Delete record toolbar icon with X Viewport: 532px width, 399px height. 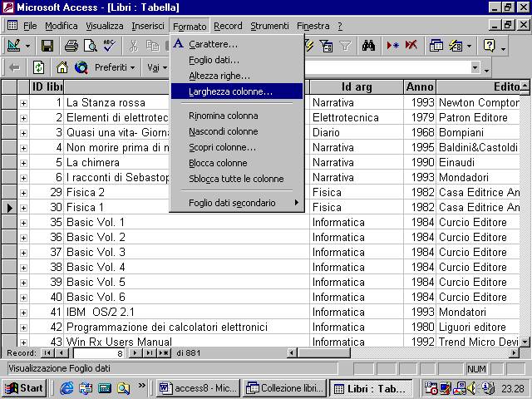coord(411,46)
